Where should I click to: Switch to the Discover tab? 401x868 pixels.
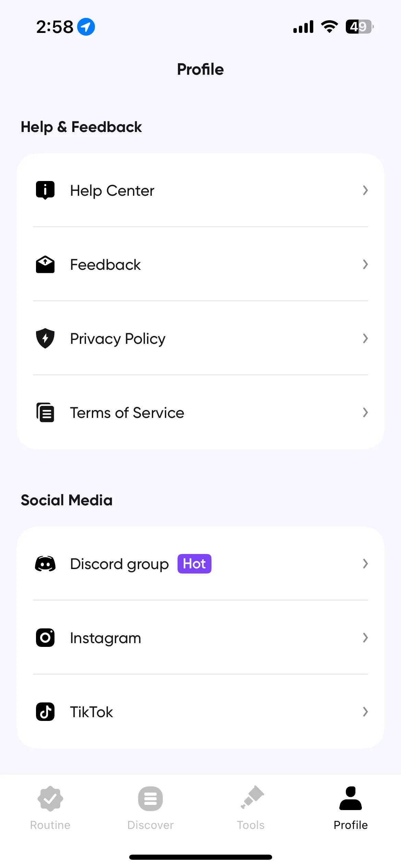(150, 808)
